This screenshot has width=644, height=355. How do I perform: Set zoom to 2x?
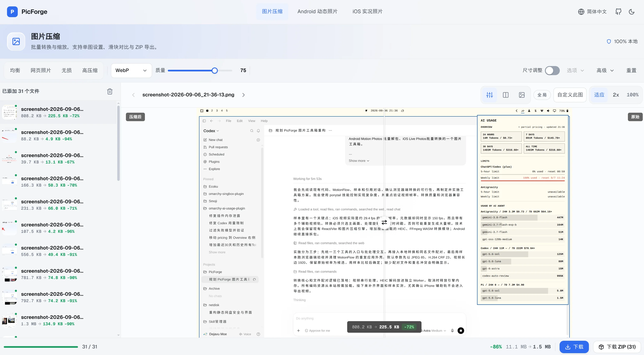[x=616, y=95]
